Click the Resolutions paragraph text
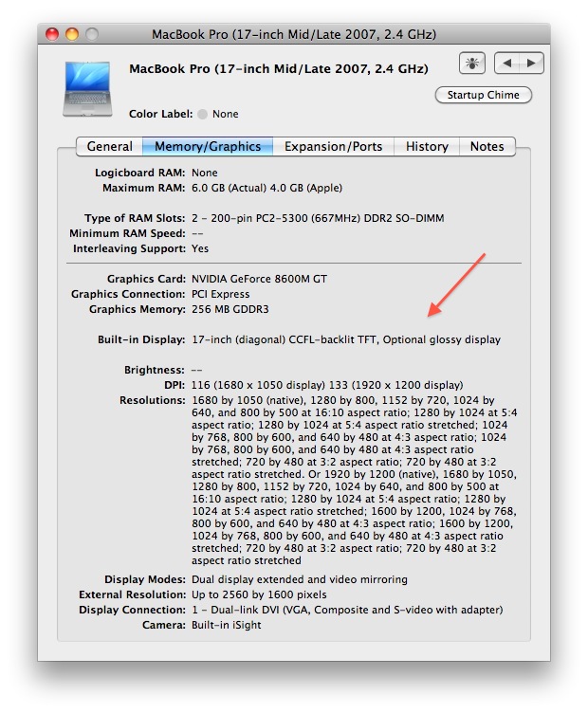The width and height of the screenshot is (588, 713). [x=355, y=480]
